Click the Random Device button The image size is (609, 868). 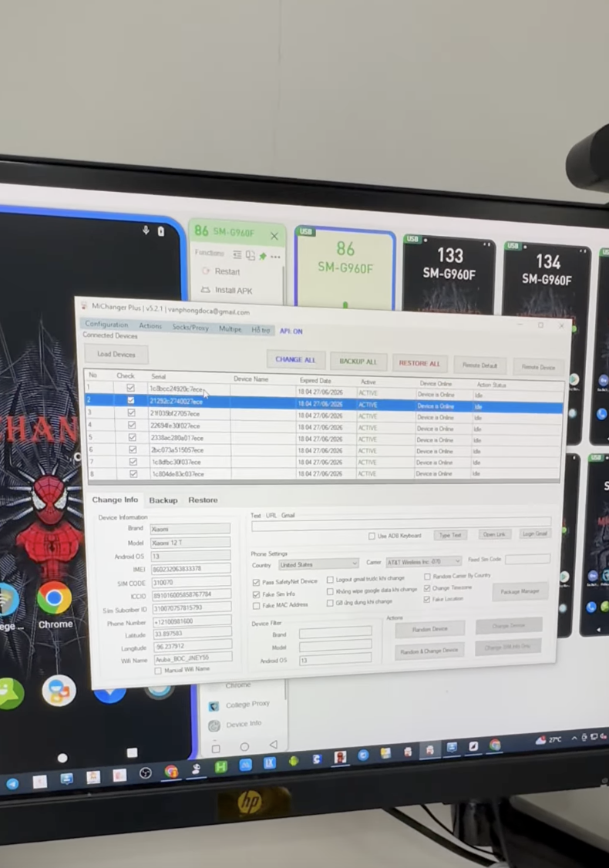pyautogui.click(x=429, y=629)
